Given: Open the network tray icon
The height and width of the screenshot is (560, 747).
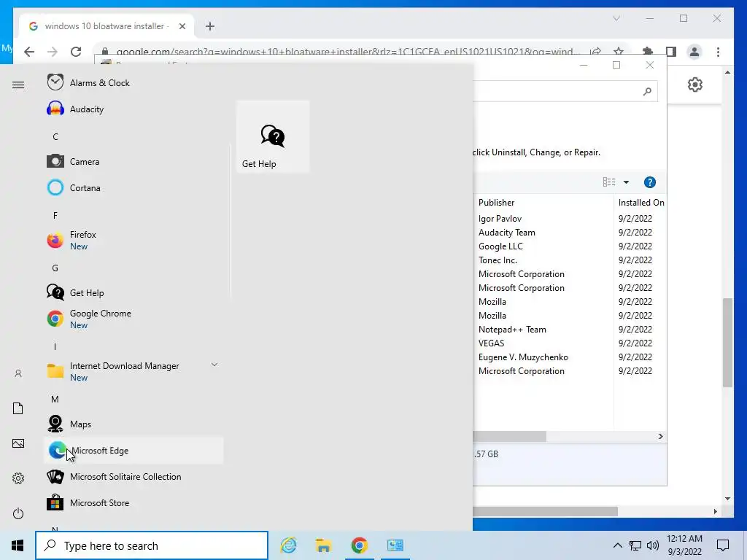Looking at the screenshot, I should tap(635, 545).
